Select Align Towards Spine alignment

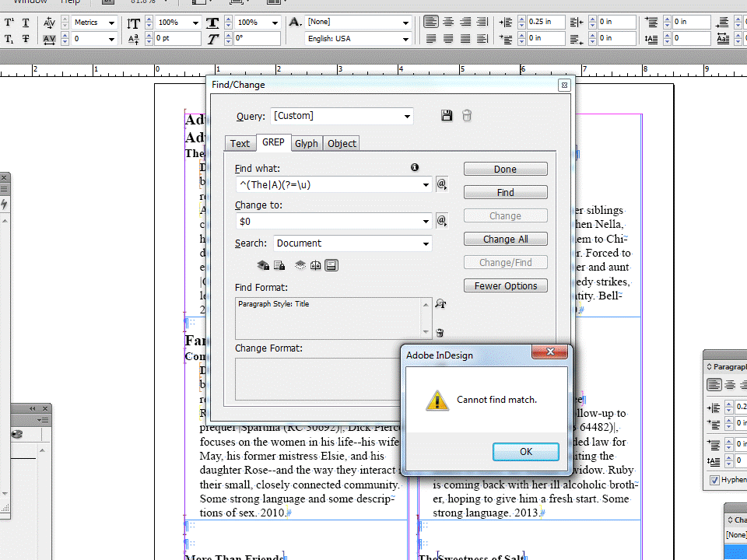482,22
